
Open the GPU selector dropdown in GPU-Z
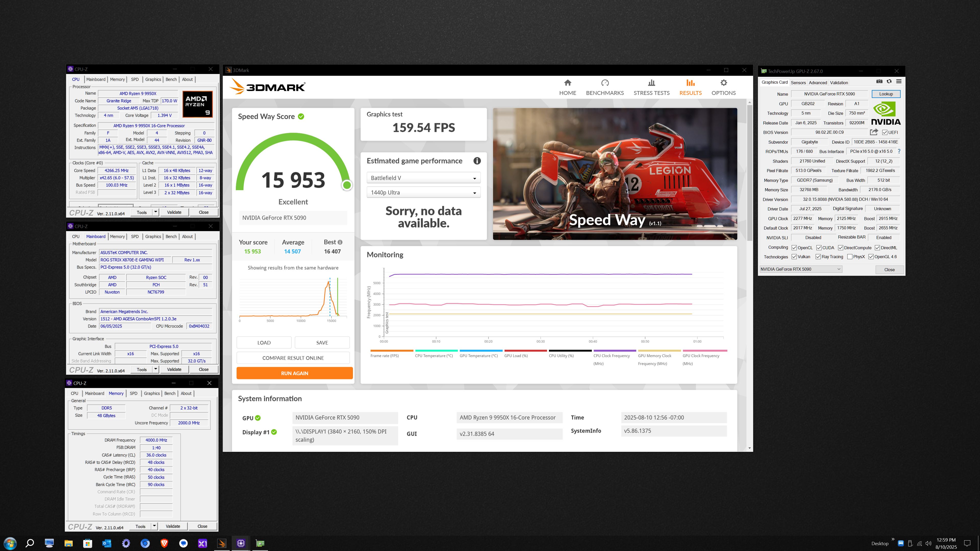pyautogui.click(x=801, y=269)
